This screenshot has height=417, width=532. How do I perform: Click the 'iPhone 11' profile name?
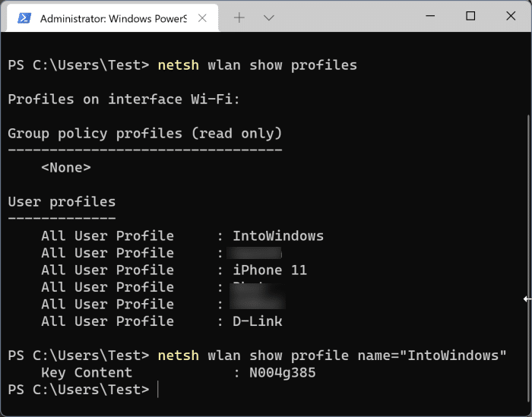[x=270, y=270]
